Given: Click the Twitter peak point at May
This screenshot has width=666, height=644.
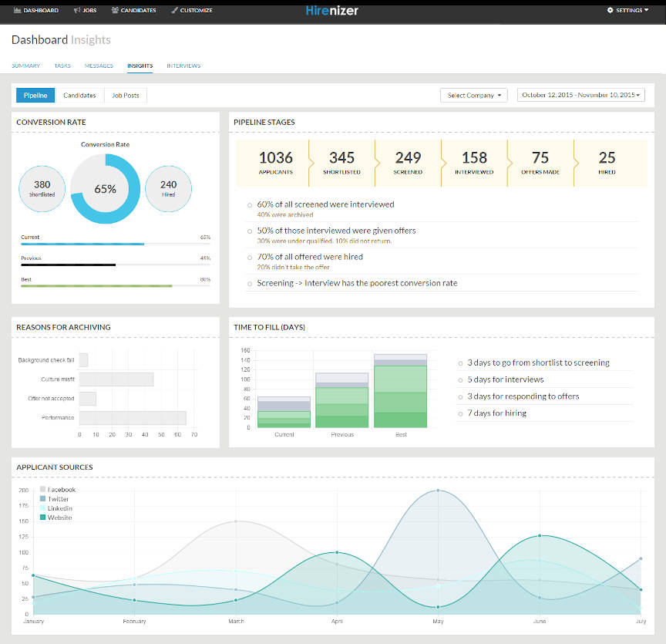Looking at the screenshot, I should coord(439,490).
